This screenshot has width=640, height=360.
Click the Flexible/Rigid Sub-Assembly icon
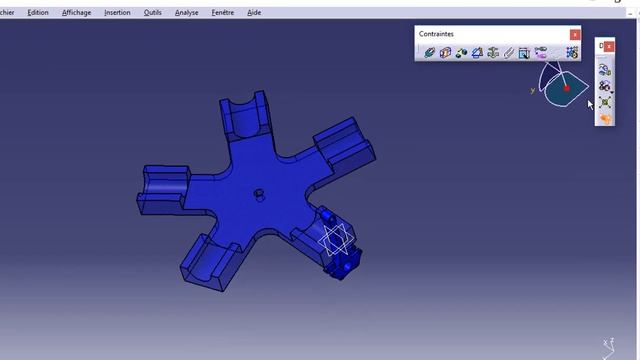point(540,53)
